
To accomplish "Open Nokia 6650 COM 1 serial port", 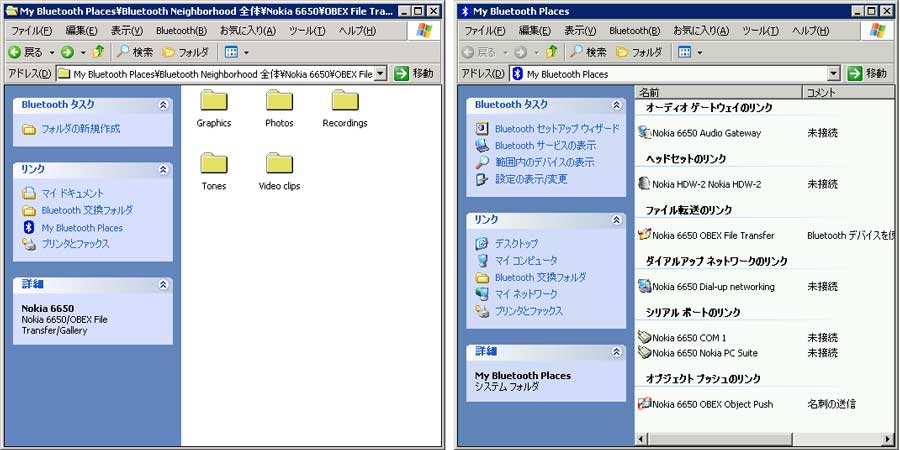I will click(688, 338).
